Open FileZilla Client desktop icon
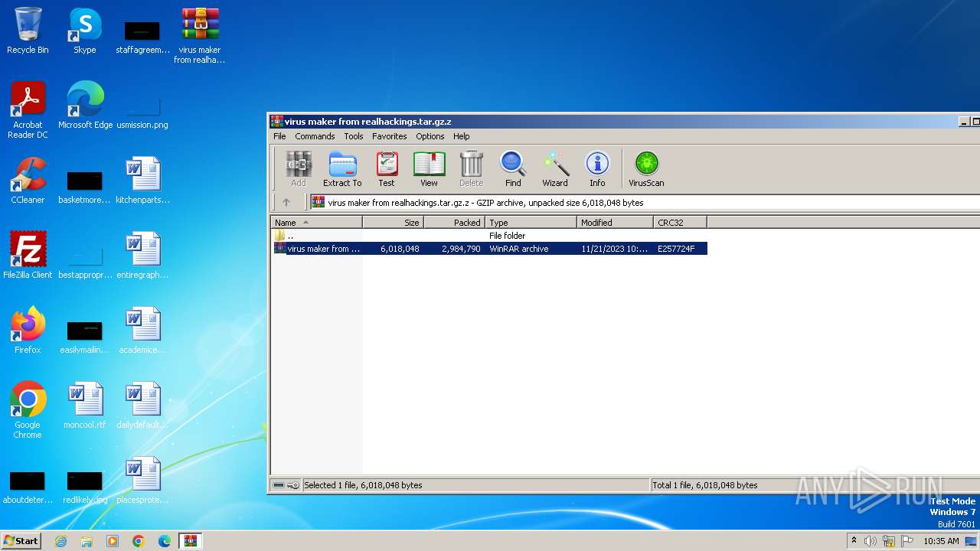 coord(28,256)
